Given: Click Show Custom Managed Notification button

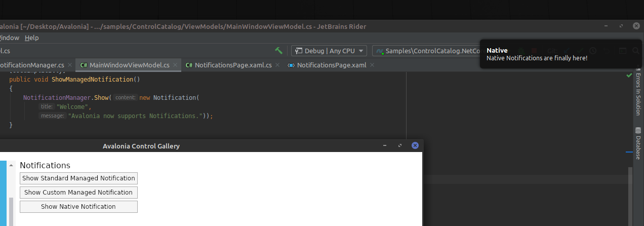Looking at the screenshot, I should point(78,193).
